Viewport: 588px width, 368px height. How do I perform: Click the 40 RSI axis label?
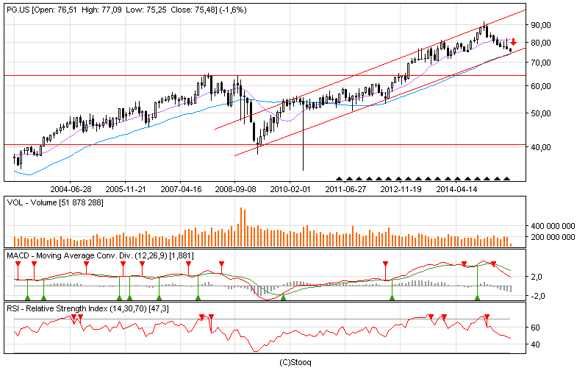pos(536,344)
